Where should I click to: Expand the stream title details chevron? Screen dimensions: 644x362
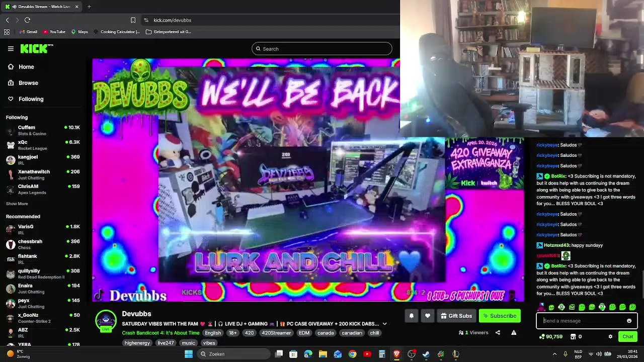point(384,324)
